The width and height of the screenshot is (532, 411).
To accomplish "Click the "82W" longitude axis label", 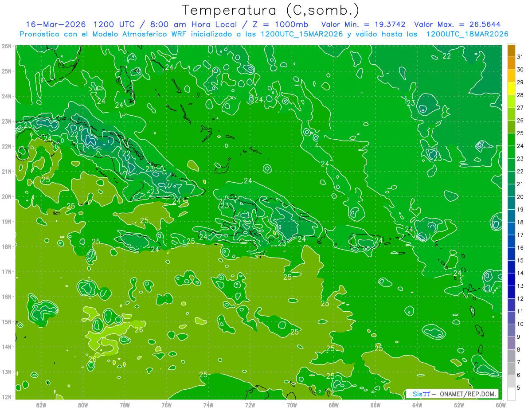I will (41, 405).
